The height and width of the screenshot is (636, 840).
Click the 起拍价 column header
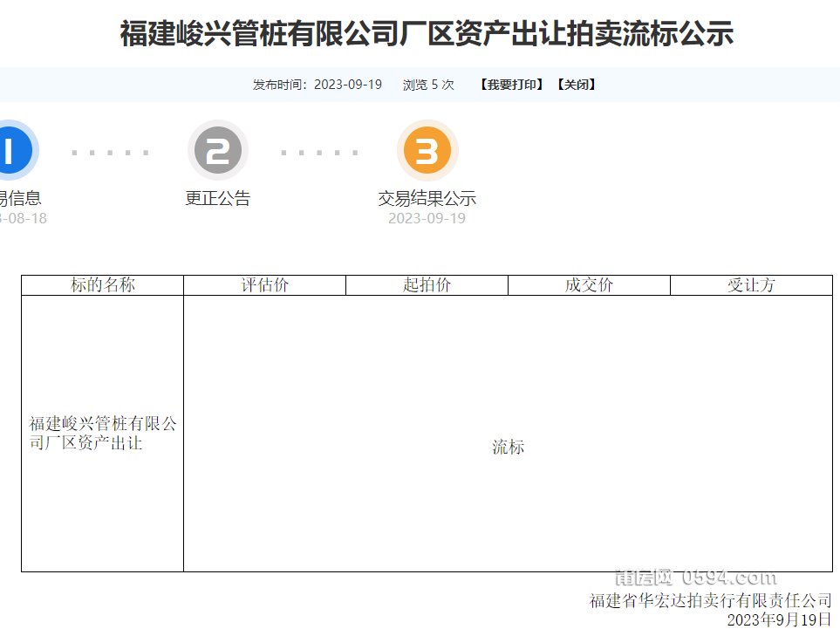[x=427, y=285]
